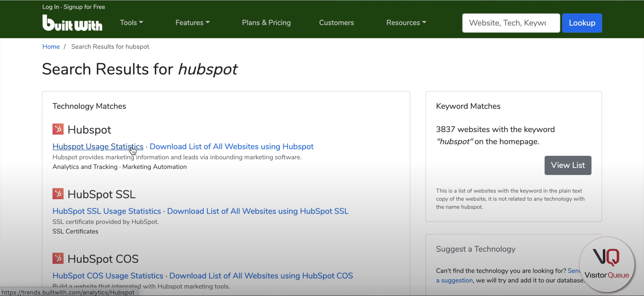Open HubSpot SSL Usage Statistics link
Image resolution: width=644 pixels, height=296 pixels.
pos(107,211)
